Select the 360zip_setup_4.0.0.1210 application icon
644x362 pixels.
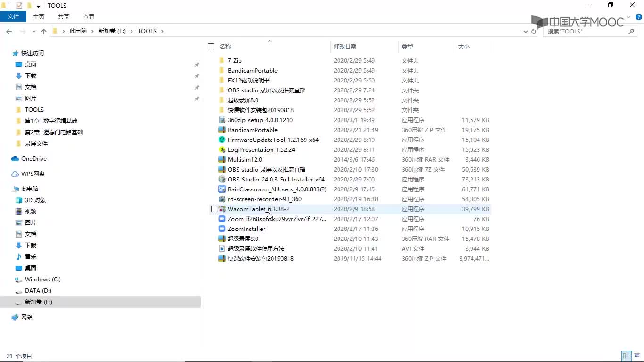[222, 120]
